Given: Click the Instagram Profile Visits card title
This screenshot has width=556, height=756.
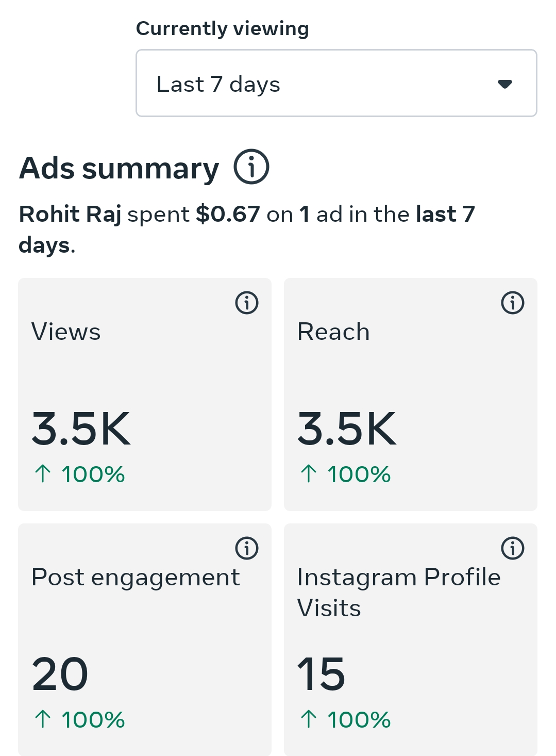Looking at the screenshot, I should coord(398,592).
